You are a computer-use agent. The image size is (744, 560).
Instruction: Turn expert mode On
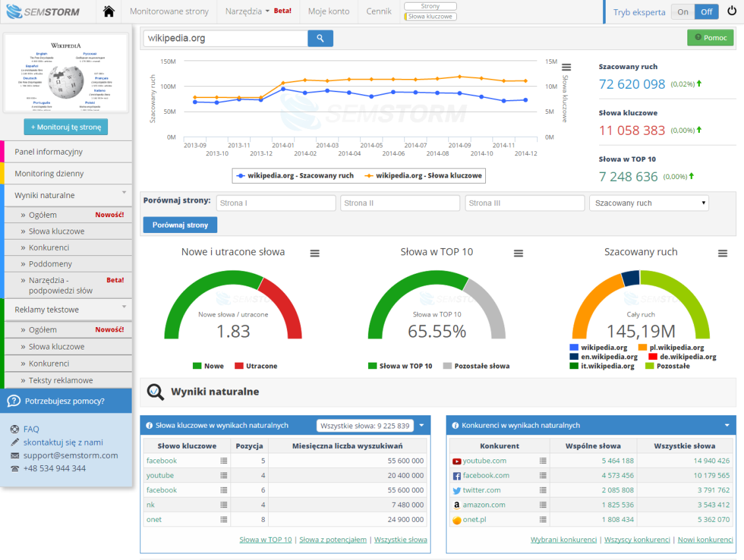683,12
